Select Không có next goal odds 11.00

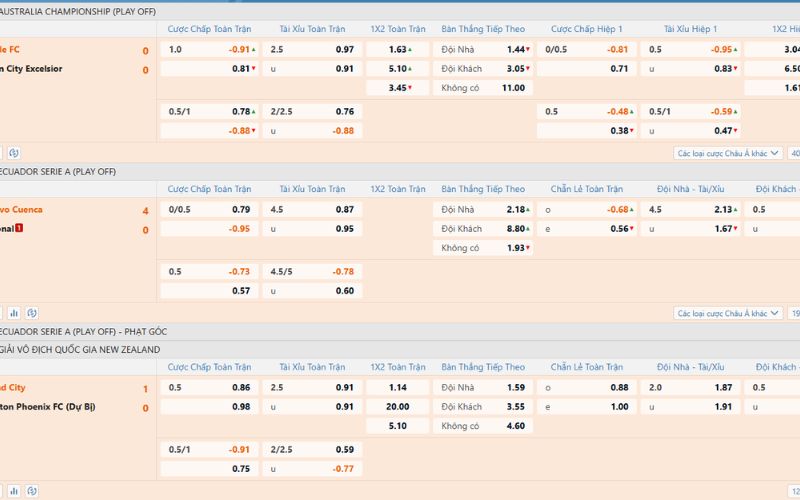click(x=512, y=88)
